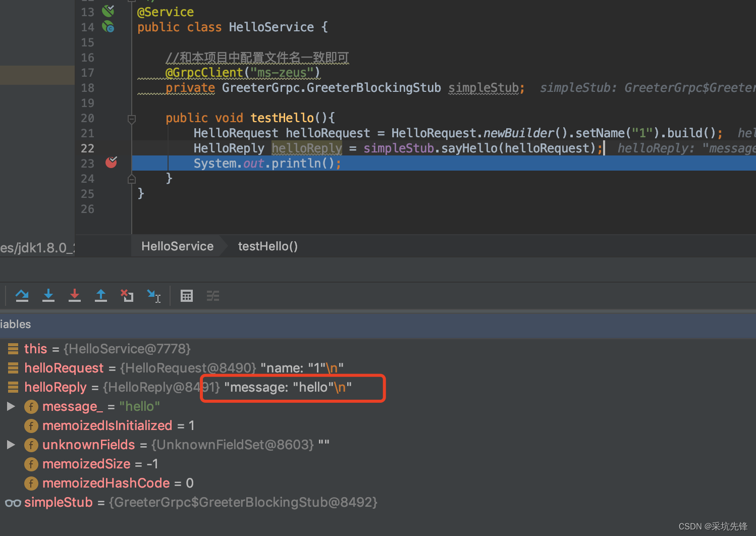Click the HelloService class name on line 14

272,27
